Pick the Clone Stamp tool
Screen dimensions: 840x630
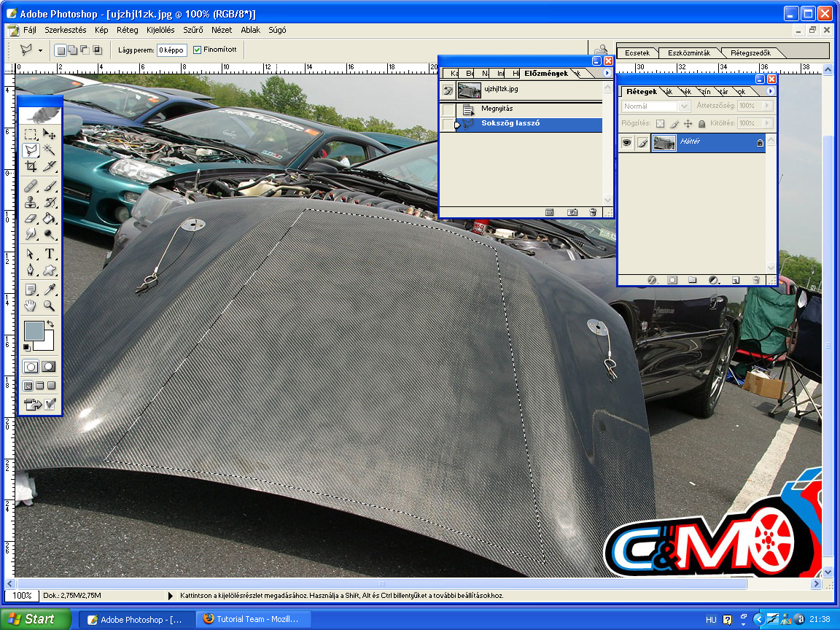[31, 202]
